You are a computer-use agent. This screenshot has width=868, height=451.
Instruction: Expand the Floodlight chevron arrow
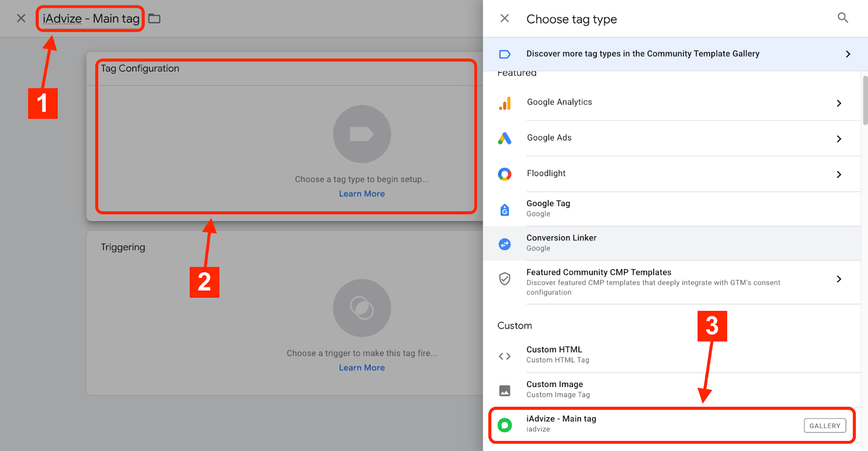pos(839,175)
